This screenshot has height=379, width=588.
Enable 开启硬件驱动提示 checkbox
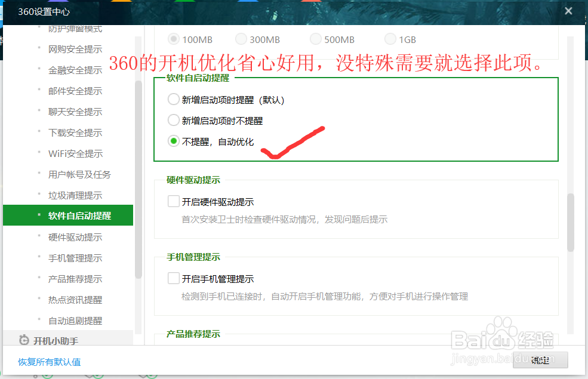(174, 202)
